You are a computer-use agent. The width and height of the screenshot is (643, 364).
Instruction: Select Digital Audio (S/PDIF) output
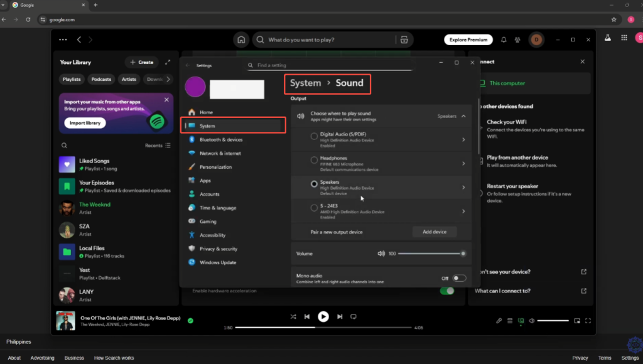tap(314, 136)
